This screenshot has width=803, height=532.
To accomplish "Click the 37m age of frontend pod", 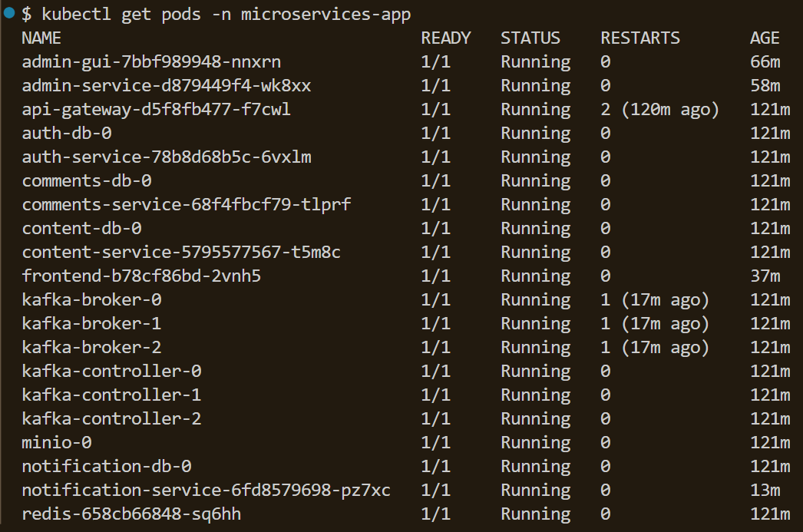I will pos(765,276).
